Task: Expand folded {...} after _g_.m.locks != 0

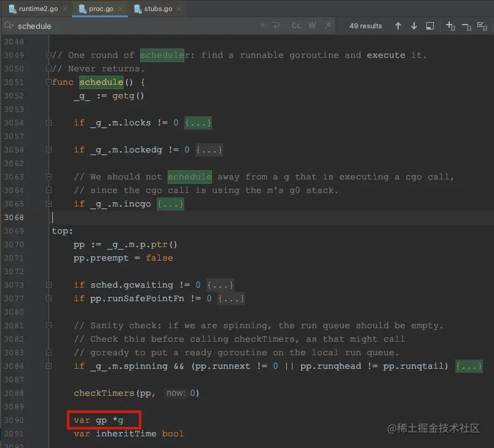Action: coord(198,122)
